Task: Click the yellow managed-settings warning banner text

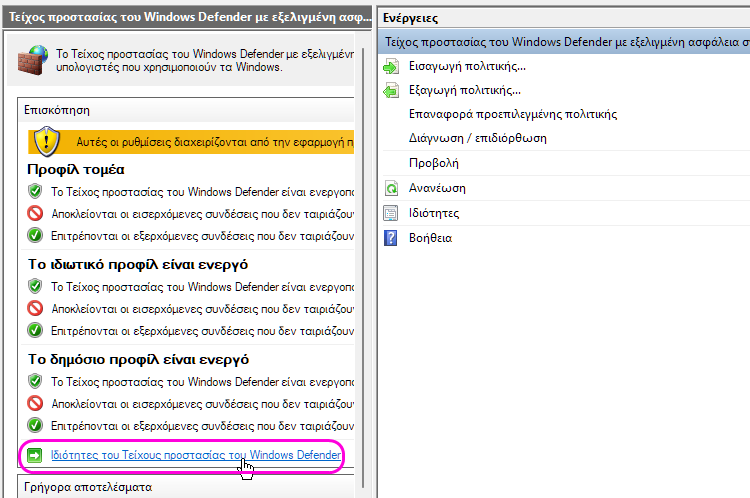Action: click(215, 142)
